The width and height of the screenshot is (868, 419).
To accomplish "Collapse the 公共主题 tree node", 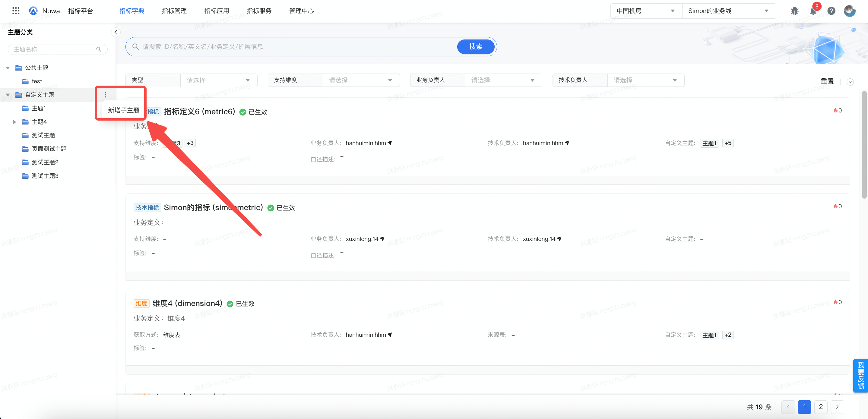I will (x=8, y=68).
